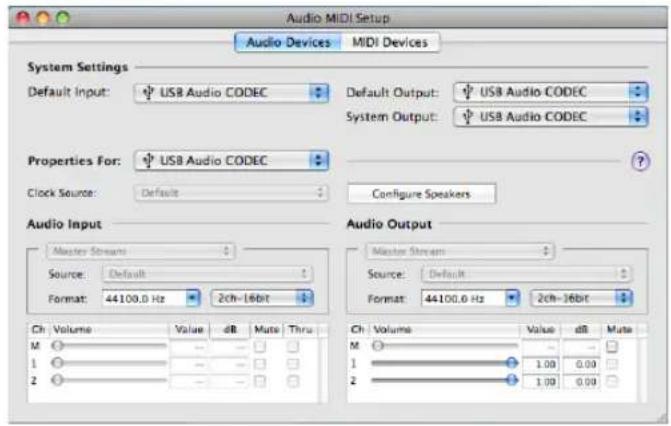This screenshot has height=426, width=671.
Task: Open Audio Output 2ch-16bit format dropdown
Action: click(x=581, y=298)
